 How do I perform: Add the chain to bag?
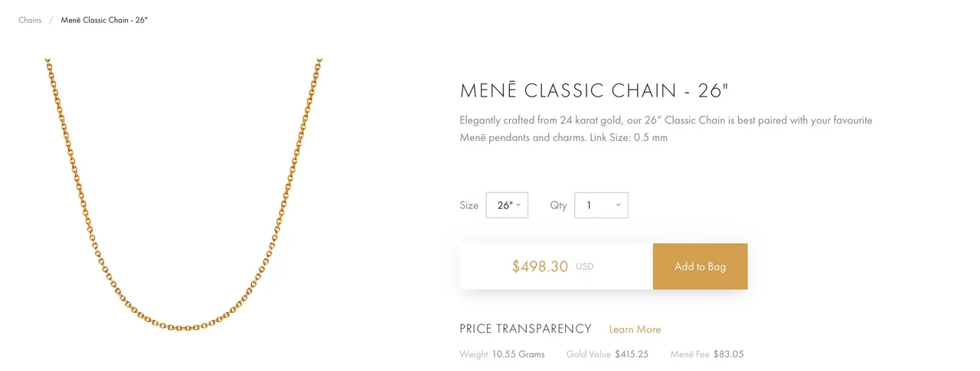(x=700, y=267)
